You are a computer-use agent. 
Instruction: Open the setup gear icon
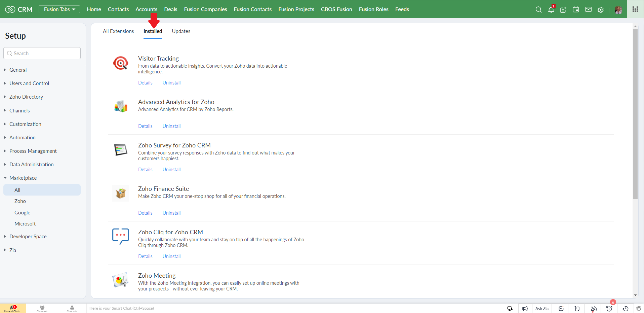(601, 10)
